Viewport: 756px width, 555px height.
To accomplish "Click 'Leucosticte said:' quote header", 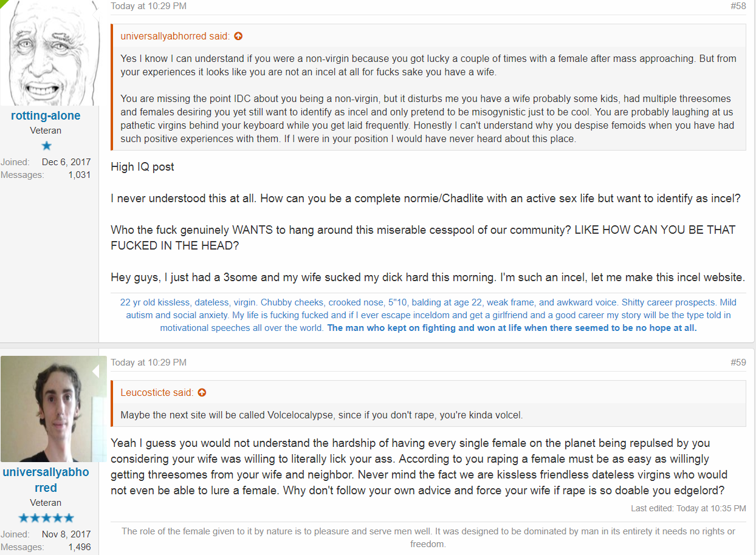I will (157, 393).
